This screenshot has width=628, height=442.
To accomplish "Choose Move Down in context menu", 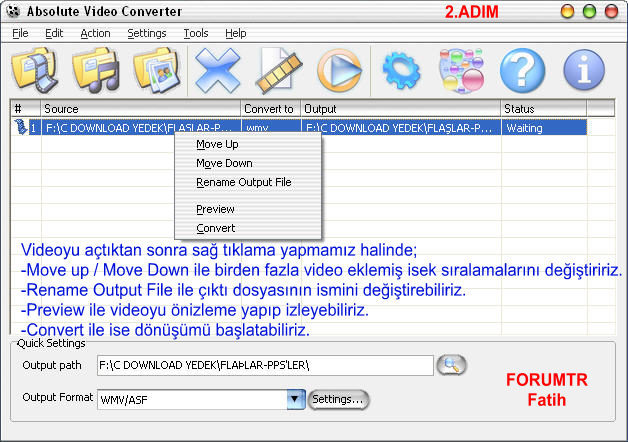I will [x=248, y=163].
